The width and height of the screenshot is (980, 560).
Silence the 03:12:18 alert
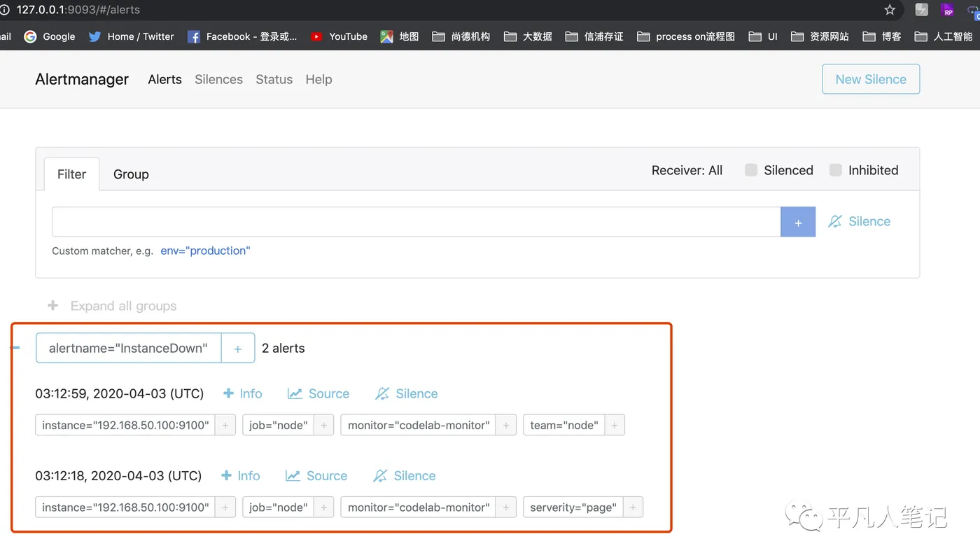coord(404,475)
